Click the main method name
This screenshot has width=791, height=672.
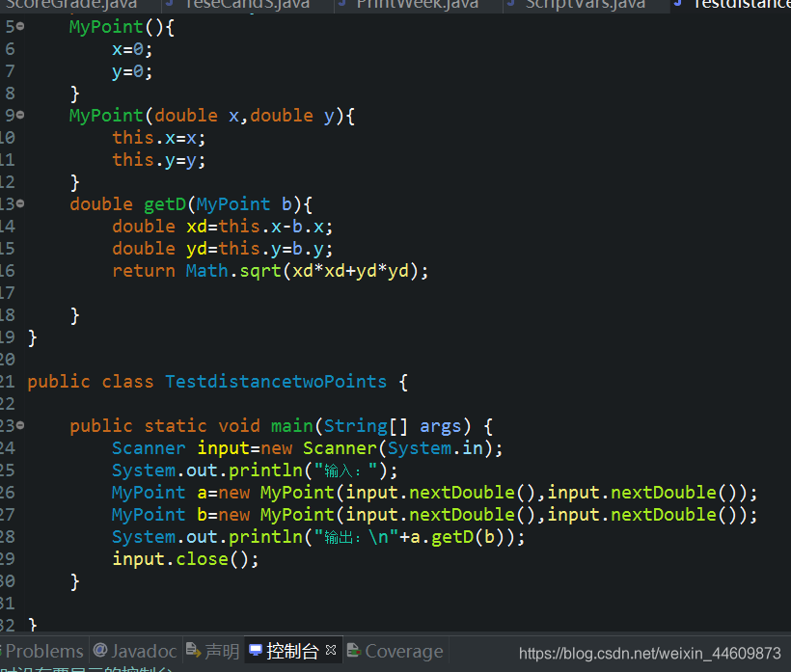291,426
